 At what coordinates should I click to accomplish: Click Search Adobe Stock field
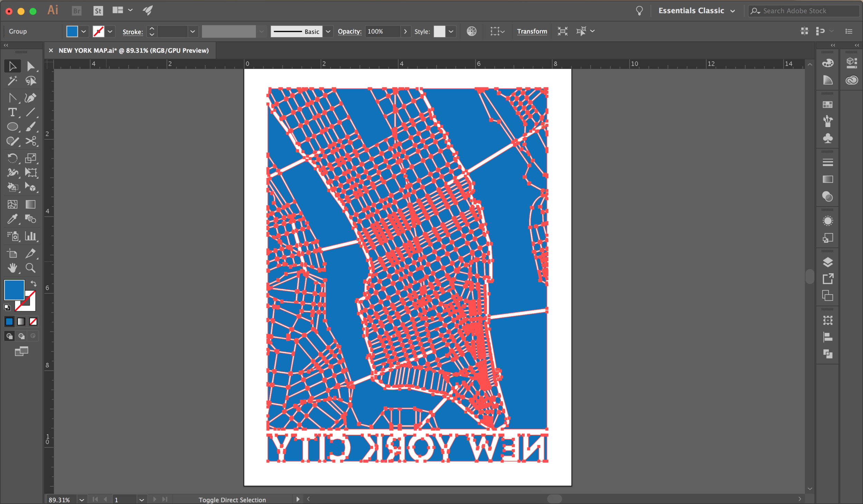coord(804,11)
